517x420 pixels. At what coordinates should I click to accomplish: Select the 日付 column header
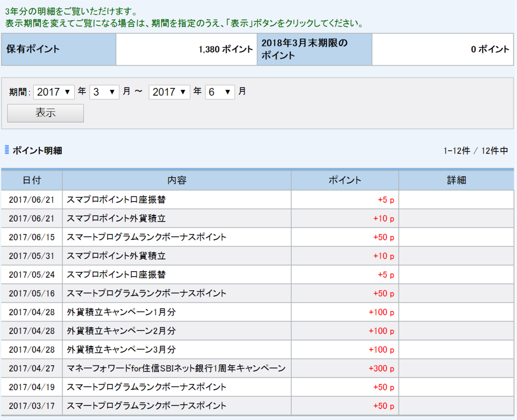[x=31, y=180]
